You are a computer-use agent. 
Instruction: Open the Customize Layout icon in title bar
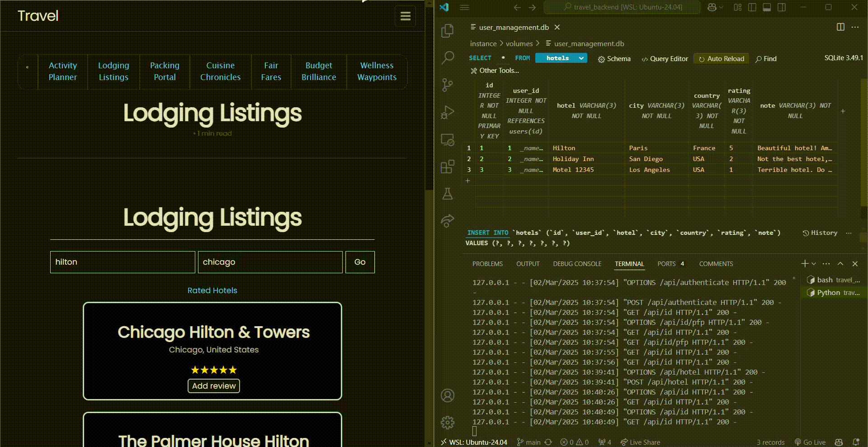coord(738,7)
